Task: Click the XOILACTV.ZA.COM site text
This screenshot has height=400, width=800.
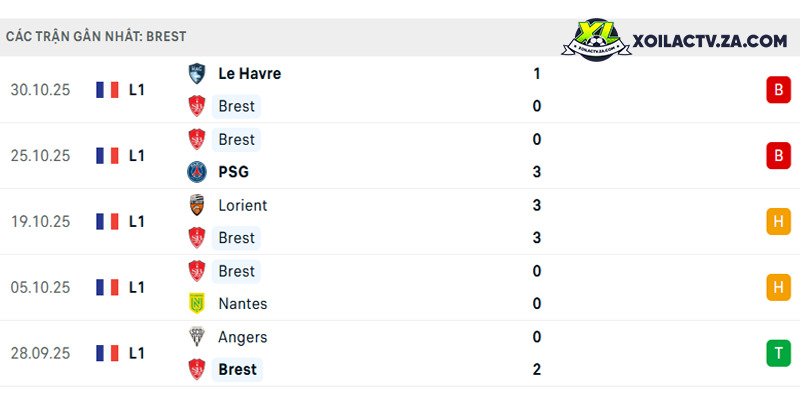Action: point(710,41)
